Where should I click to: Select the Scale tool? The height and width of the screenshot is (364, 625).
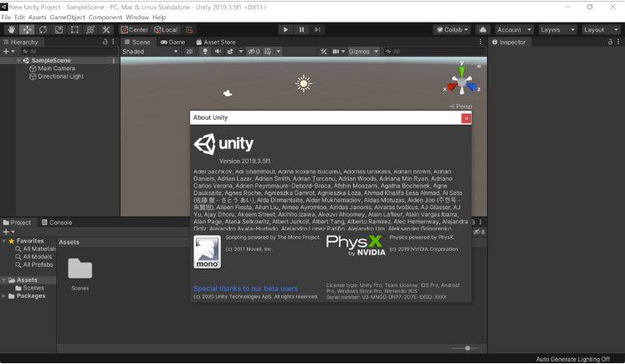click(59, 30)
